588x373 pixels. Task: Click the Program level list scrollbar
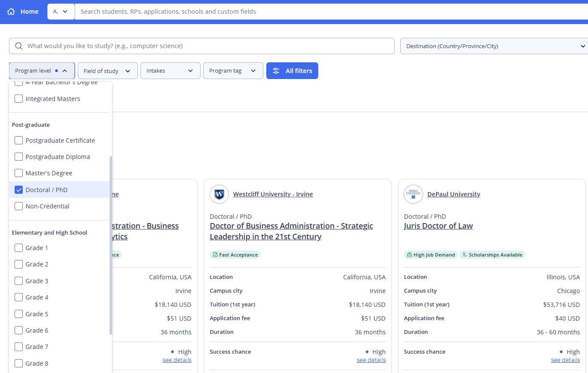[111, 245]
